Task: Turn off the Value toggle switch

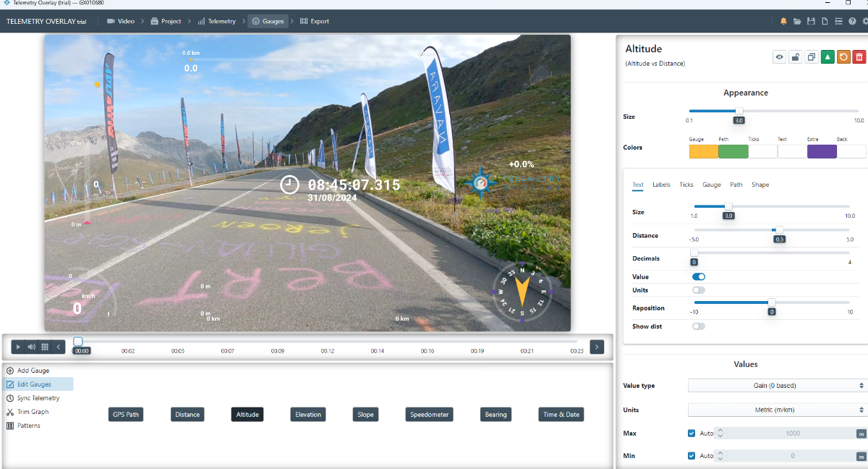Action: (699, 276)
